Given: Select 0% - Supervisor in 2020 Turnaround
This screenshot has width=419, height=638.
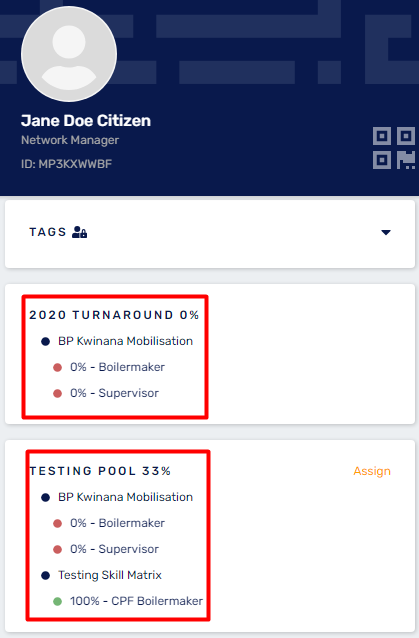Looking at the screenshot, I should pyautogui.click(x=114, y=393).
